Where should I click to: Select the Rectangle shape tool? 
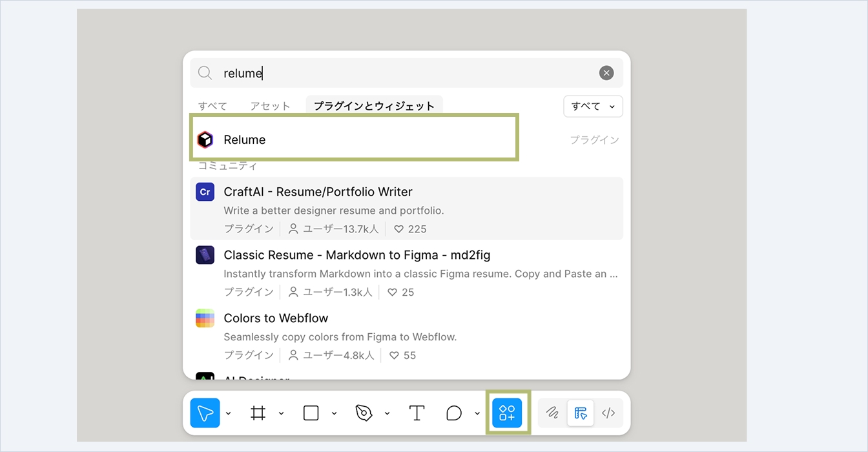tap(311, 413)
